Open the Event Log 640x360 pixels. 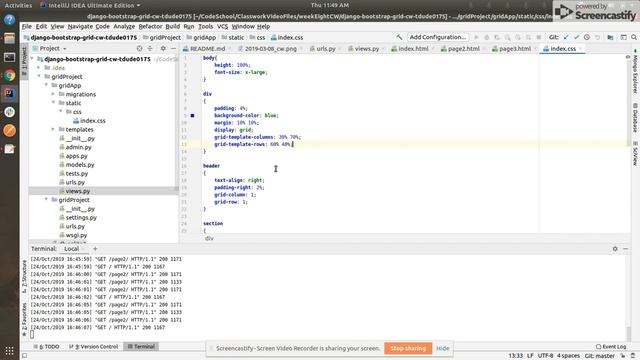(611, 347)
